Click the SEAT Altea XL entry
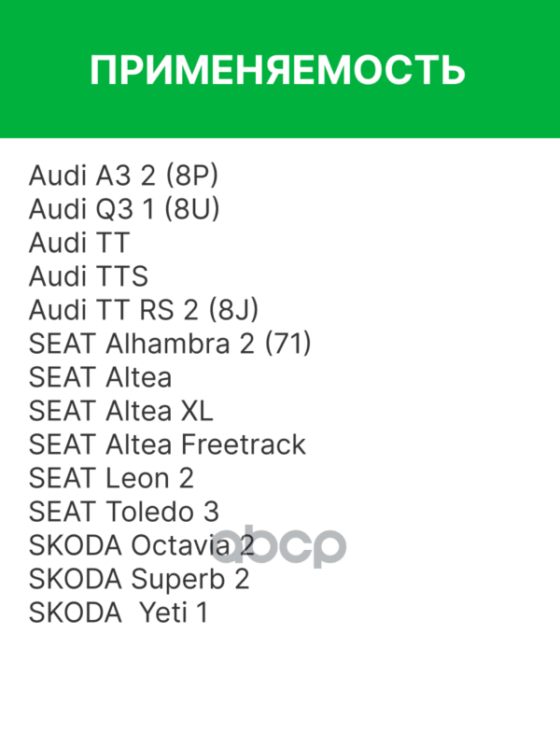The height and width of the screenshot is (747, 560). 121,411
